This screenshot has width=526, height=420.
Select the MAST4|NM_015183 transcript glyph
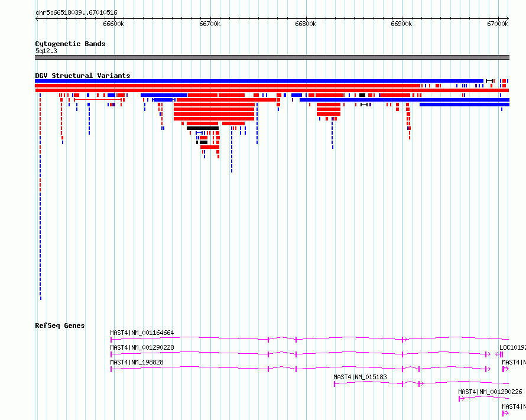pyautogui.click(x=421, y=384)
